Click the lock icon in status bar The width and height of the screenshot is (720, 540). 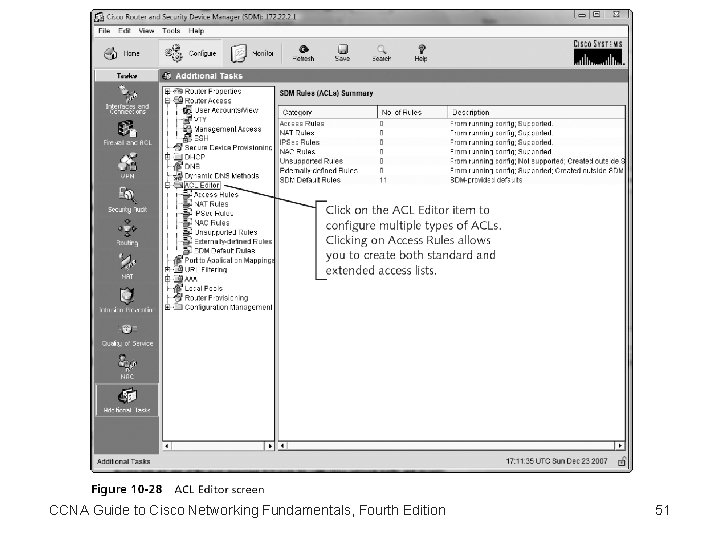click(622, 461)
